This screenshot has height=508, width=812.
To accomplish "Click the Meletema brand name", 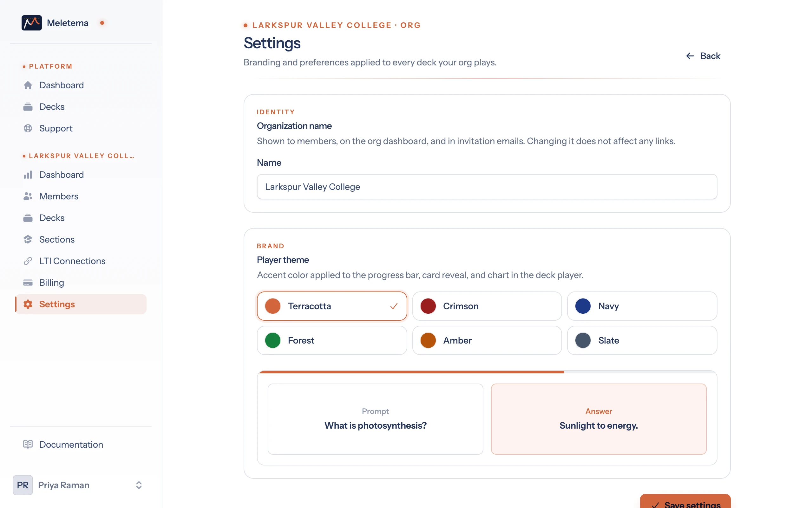I will (68, 23).
